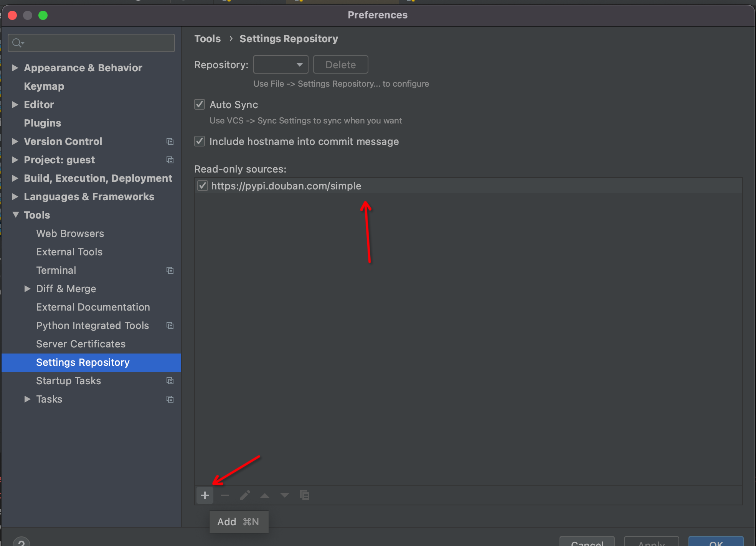Click the project-level icon beside Version Control
The width and height of the screenshot is (756, 546).
click(170, 141)
